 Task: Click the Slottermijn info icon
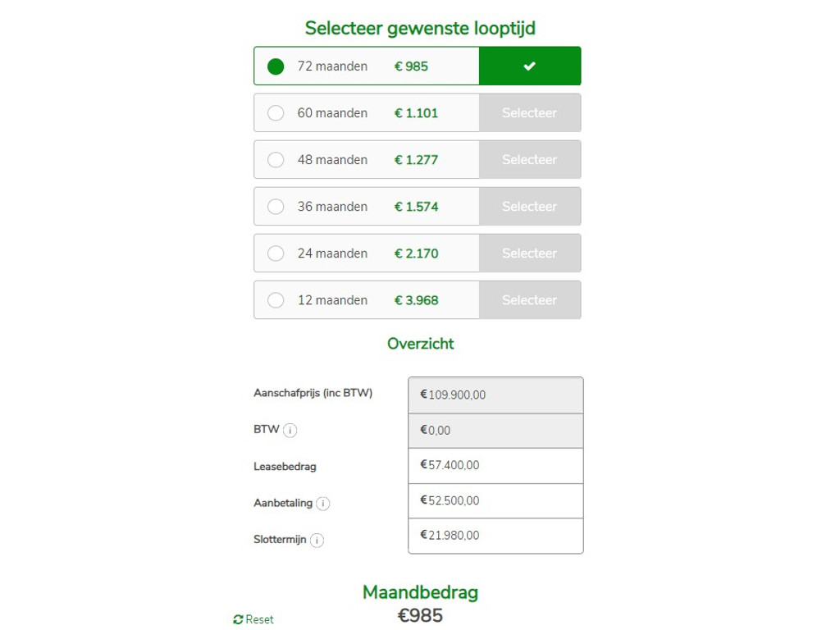(x=317, y=540)
